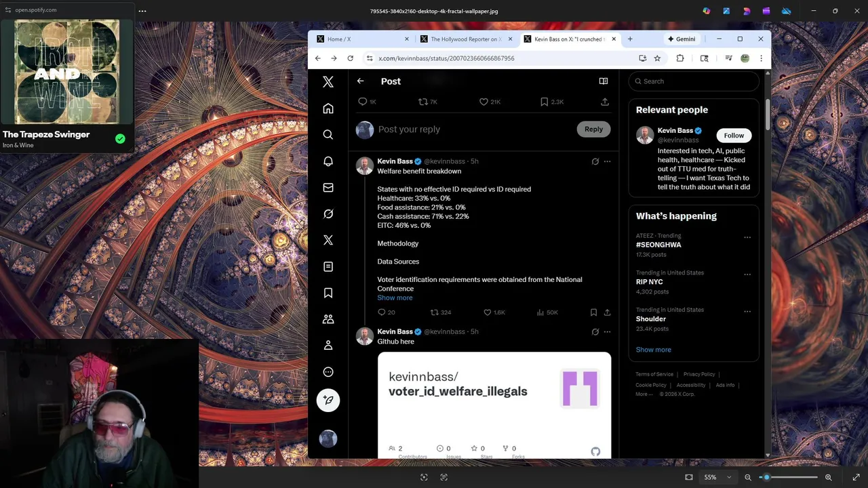
Task: Open Messages envelope in X sidebar
Action: (328, 188)
